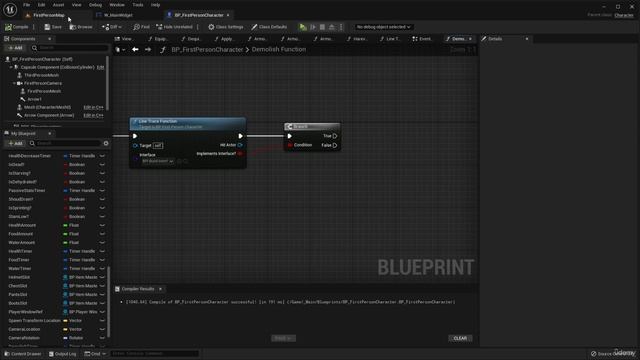The height and width of the screenshot is (360, 640).
Task: Close the BP_FirstPersonCharacter tab
Action: click(x=228, y=15)
